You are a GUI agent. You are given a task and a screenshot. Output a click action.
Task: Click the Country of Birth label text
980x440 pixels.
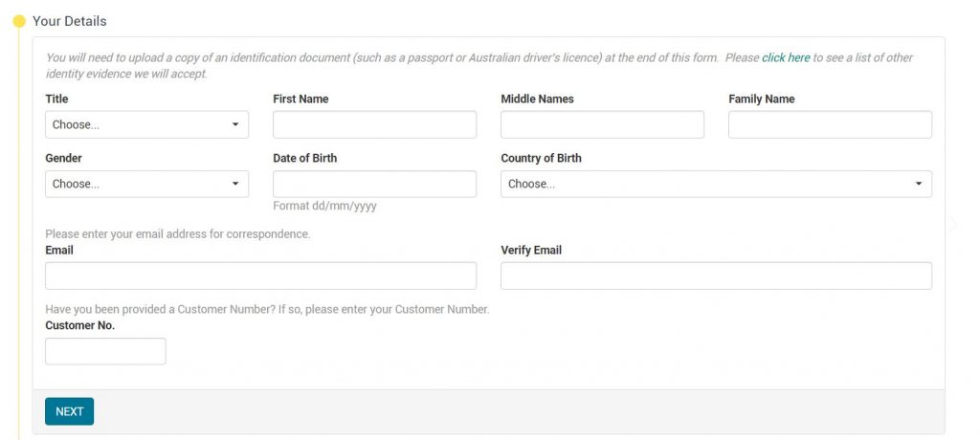(x=542, y=158)
